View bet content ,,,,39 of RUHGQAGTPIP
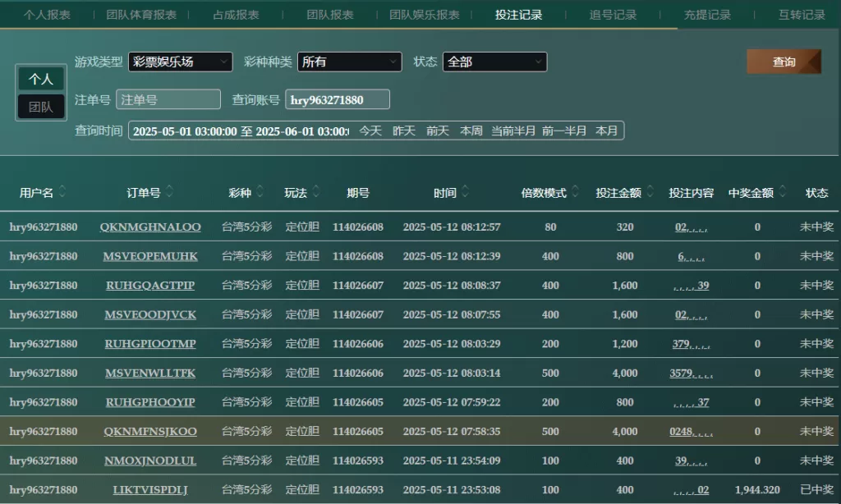Viewport: 841px width, 504px height. (x=691, y=285)
